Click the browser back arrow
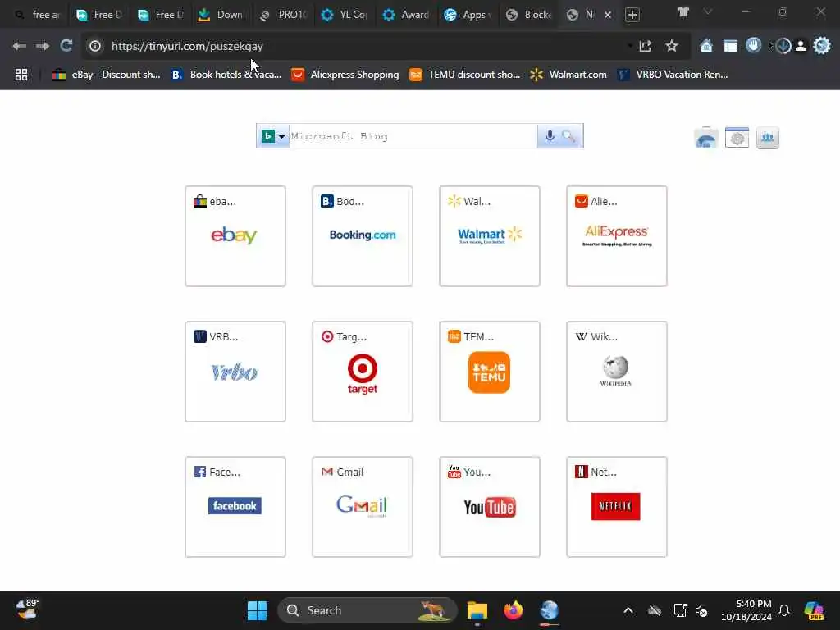 pos(20,46)
